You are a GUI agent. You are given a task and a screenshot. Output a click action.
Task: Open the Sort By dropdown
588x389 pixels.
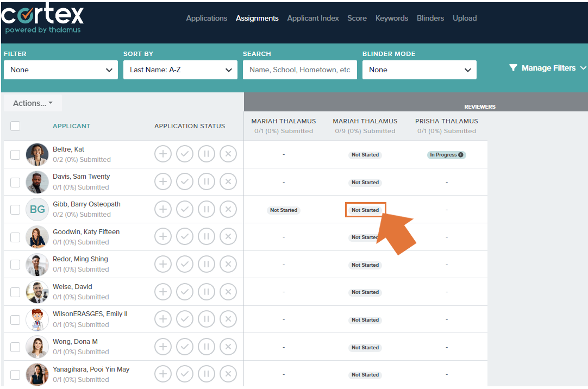pos(180,70)
